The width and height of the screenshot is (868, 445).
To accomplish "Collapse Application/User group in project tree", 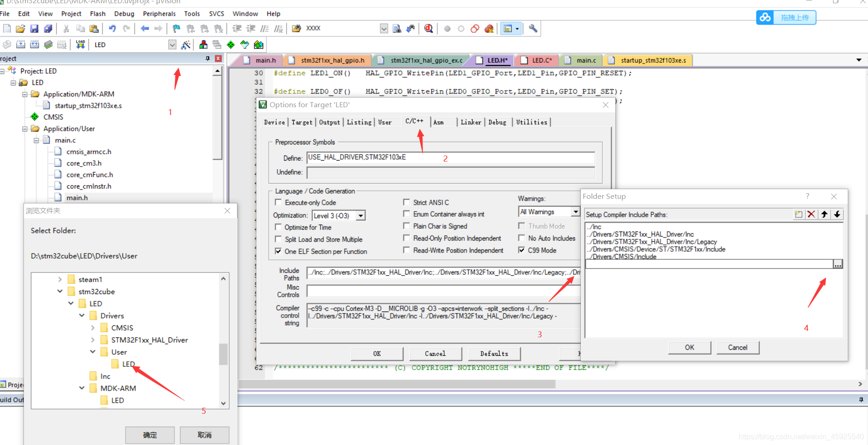I will click(25, 129).
